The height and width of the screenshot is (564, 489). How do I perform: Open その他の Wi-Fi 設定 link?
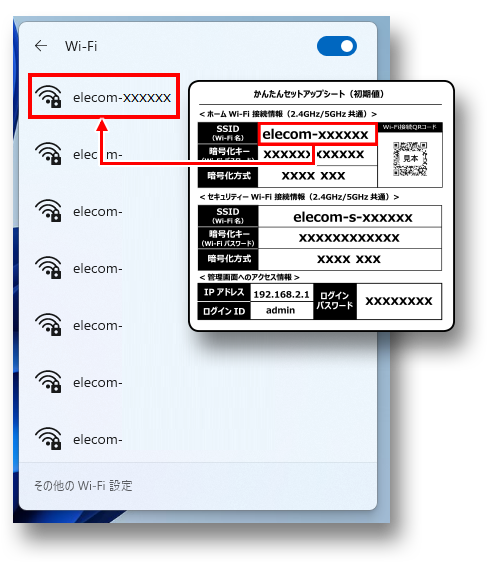point(83,486)
